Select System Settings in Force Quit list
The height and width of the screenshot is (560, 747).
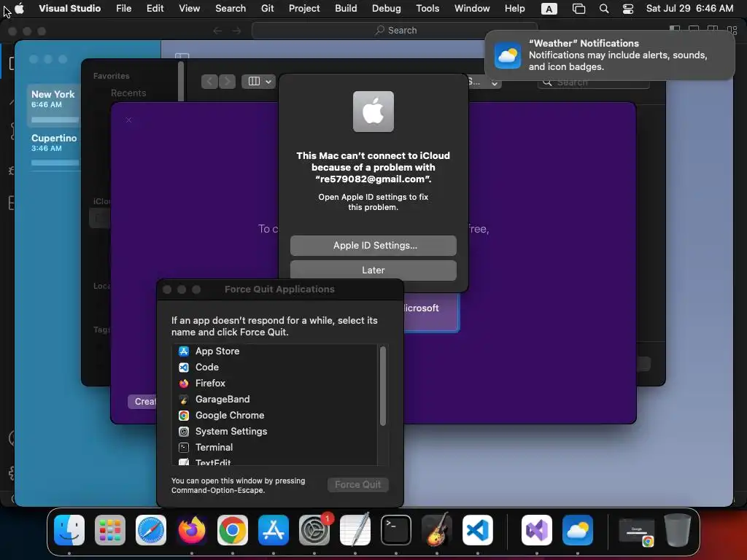click(275, 432)
